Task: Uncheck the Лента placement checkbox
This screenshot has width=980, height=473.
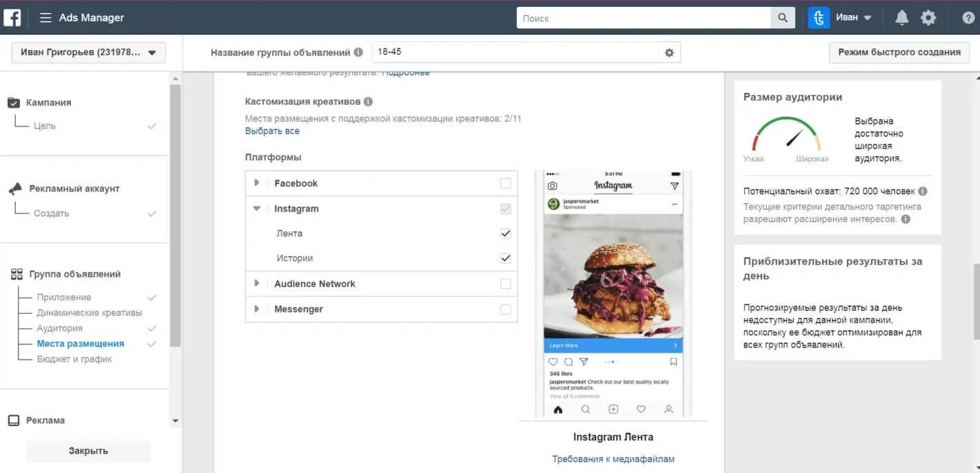Action: [505, 233]
